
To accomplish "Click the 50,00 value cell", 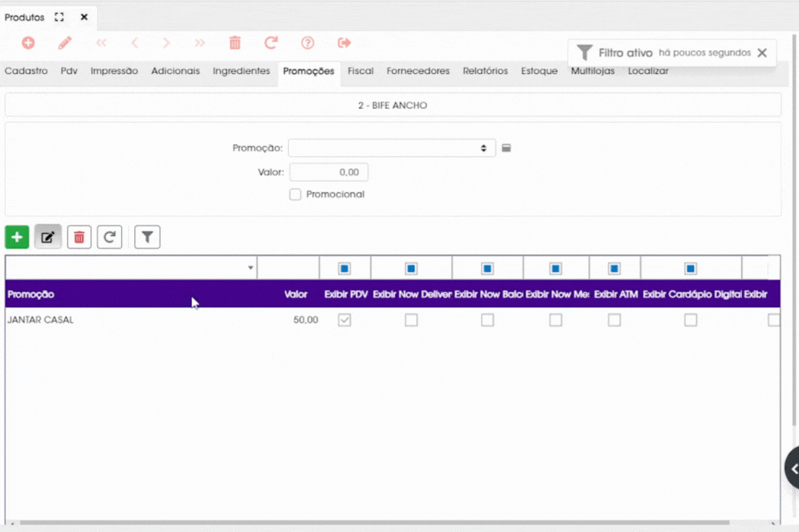I will coord(305,320).
